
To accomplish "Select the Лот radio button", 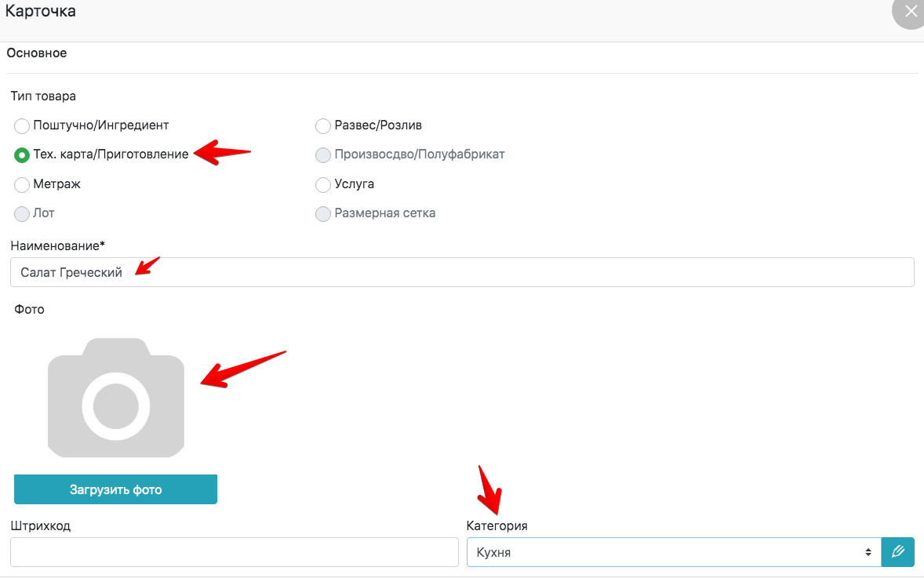I will click(x=22, y=214).
